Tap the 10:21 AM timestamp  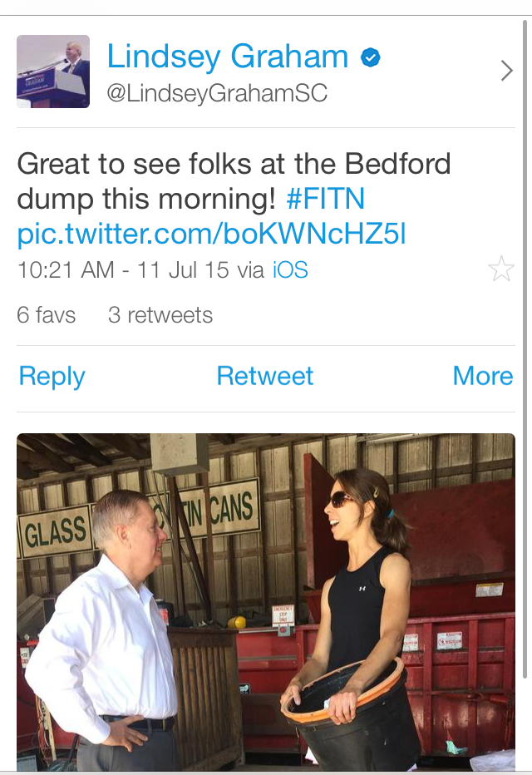65,270
